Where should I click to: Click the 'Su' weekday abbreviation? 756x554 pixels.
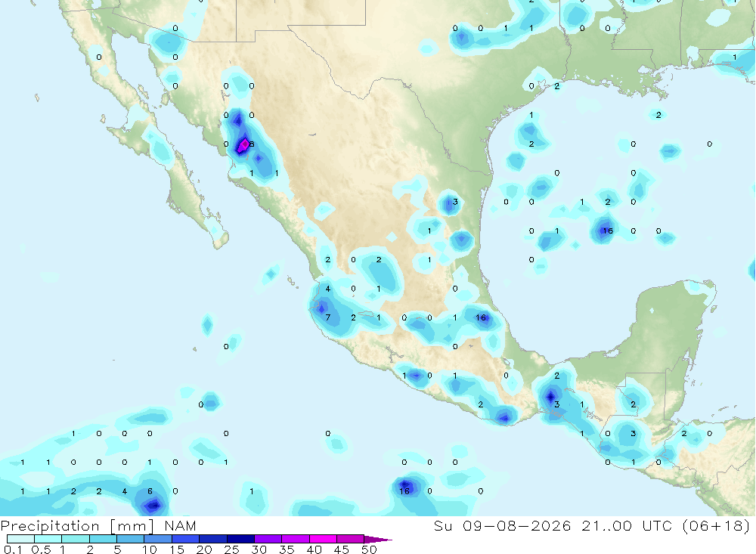click(x=442, y=525)
